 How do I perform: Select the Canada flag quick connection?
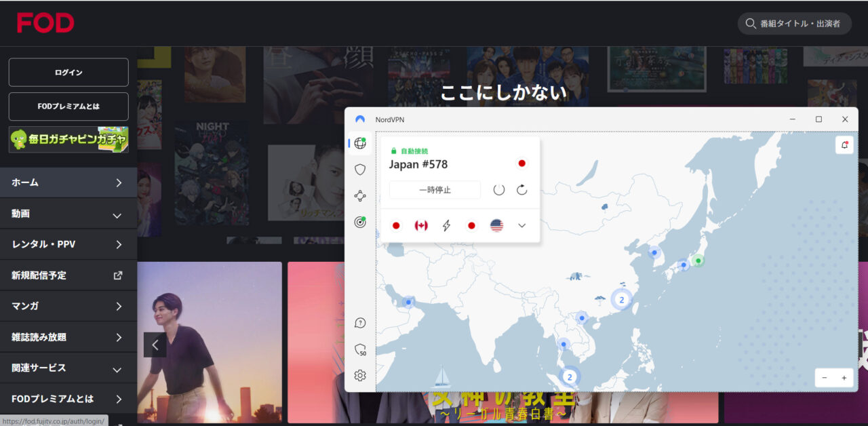pos(421,226)
